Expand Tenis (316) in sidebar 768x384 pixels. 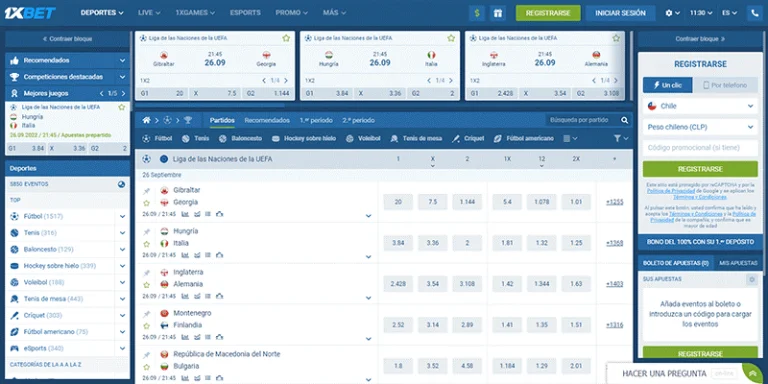click(x=122, y=233)
